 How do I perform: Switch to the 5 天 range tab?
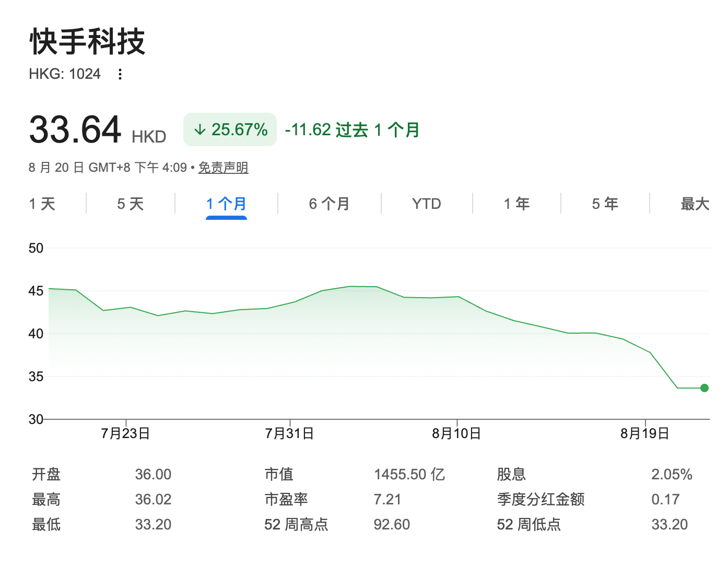131,204
